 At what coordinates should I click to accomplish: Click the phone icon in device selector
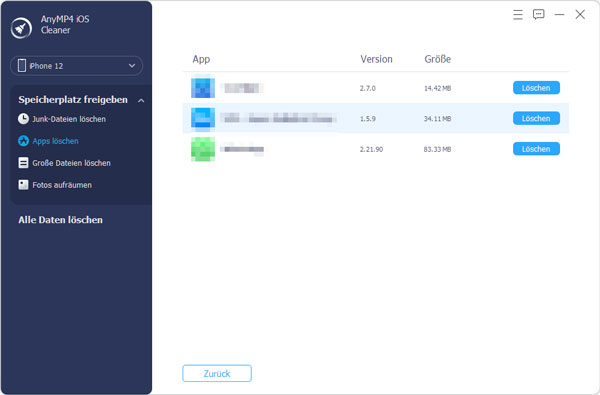[22, 65]
